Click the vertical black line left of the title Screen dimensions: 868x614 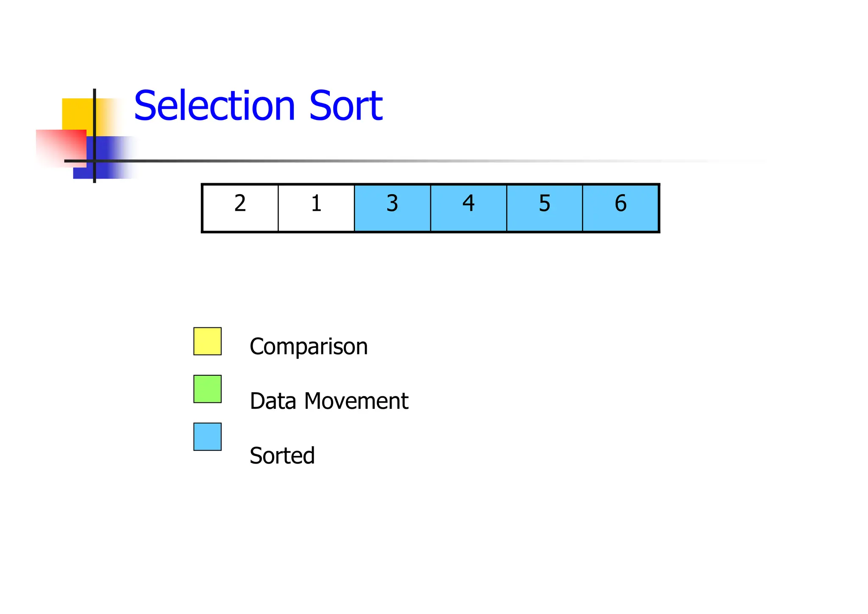click(95, 110)
